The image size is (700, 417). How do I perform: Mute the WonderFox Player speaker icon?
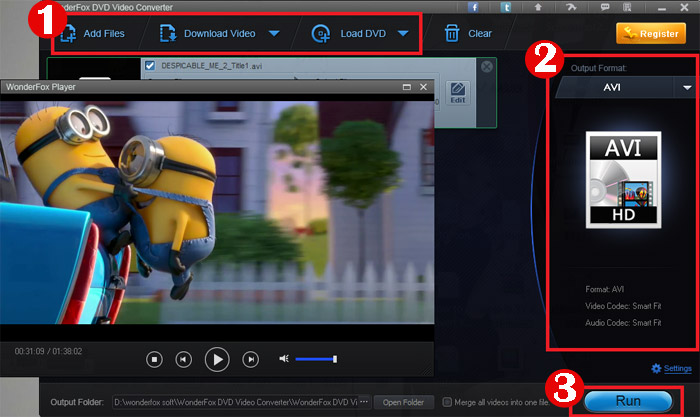[284, 359]
